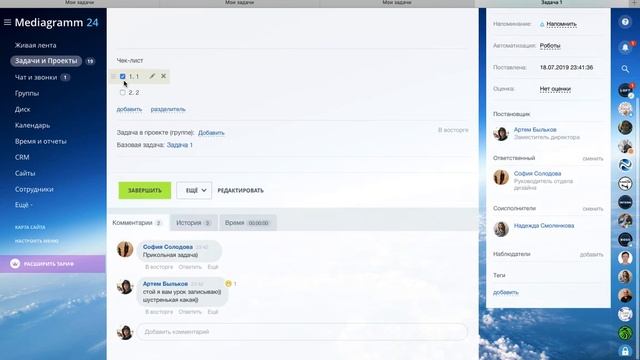Tick the checkbox for checklist item 2

point(123,93)
